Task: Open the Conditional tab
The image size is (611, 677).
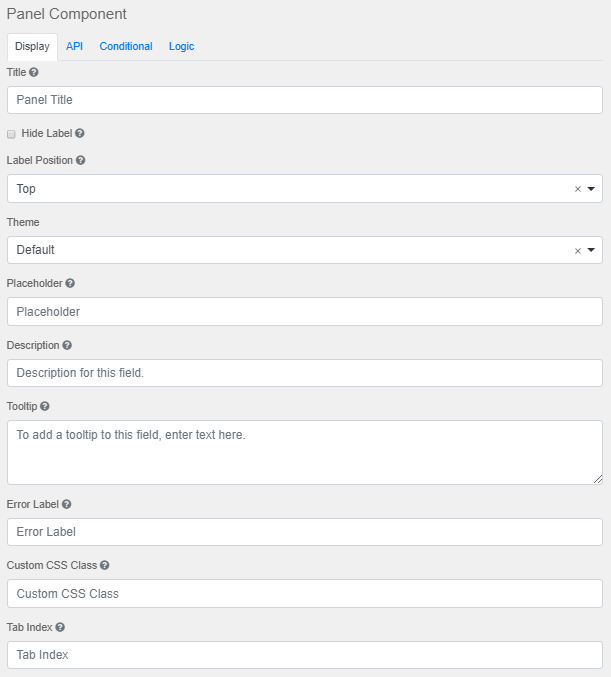Action: (x=126, y=47)
